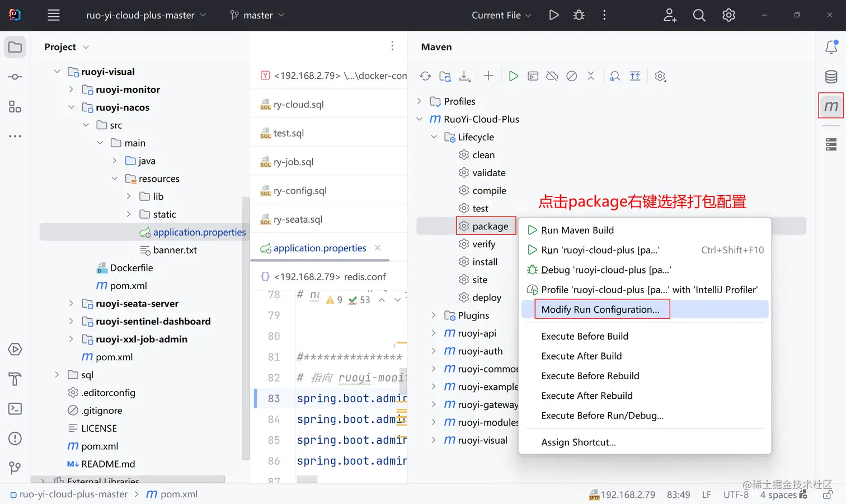Open the master branch dropdown
The image size is (846, 504).
pyautogui.click(x=257, y=15)
